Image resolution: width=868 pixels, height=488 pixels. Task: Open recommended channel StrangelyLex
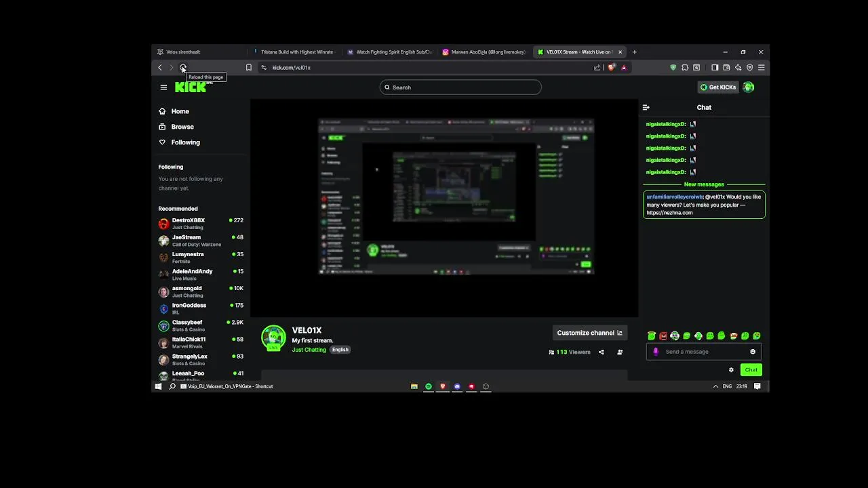click(201, 359)
